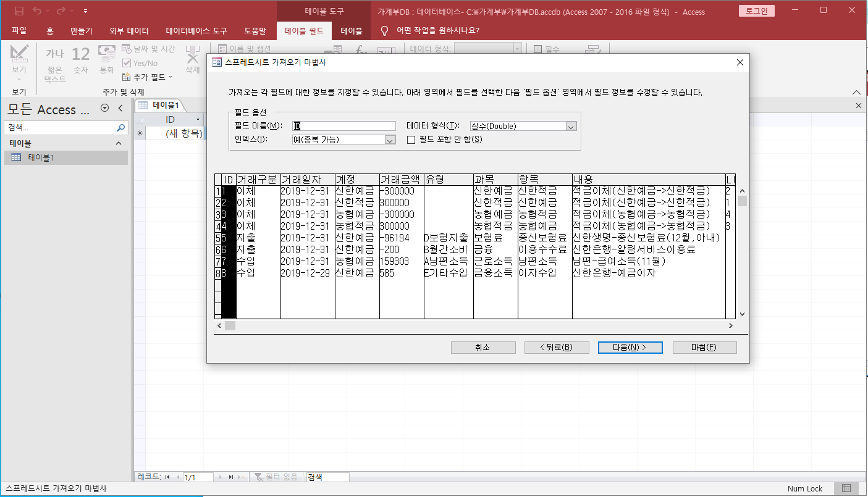Toggle the 필수 checkbox in the ribbon
This screenshot has height=497, width=868.
537,49
